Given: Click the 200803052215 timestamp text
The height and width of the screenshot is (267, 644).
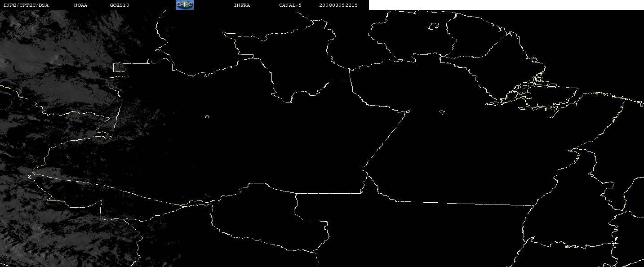Looking at the screenshot, I should pos(338,5).
